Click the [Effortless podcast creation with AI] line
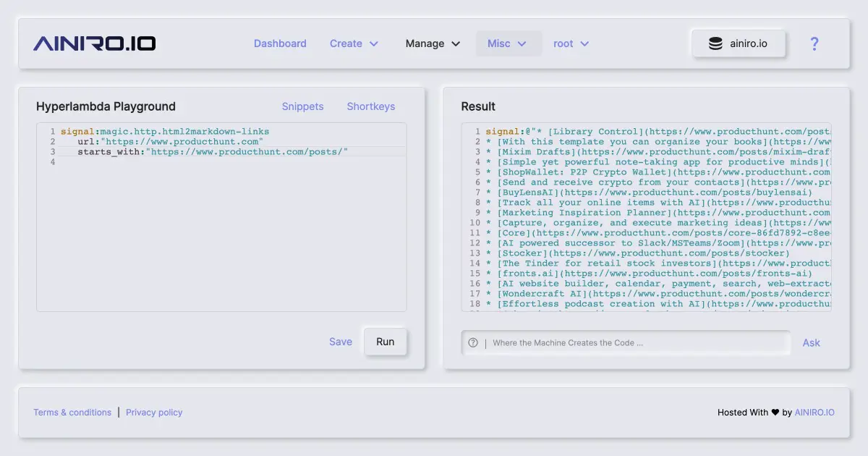Image resolution: width=868 pixels, height=456 pixels. point(658,304)
